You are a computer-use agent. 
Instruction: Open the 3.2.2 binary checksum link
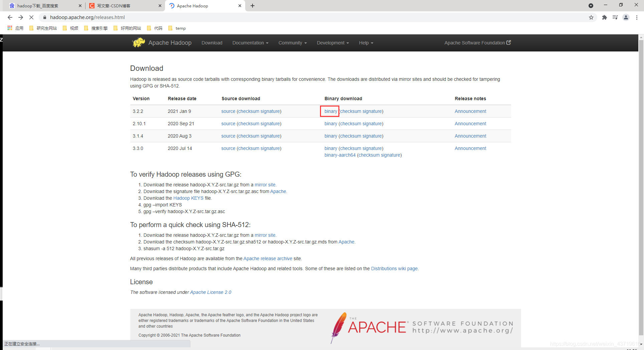(351, 111)
